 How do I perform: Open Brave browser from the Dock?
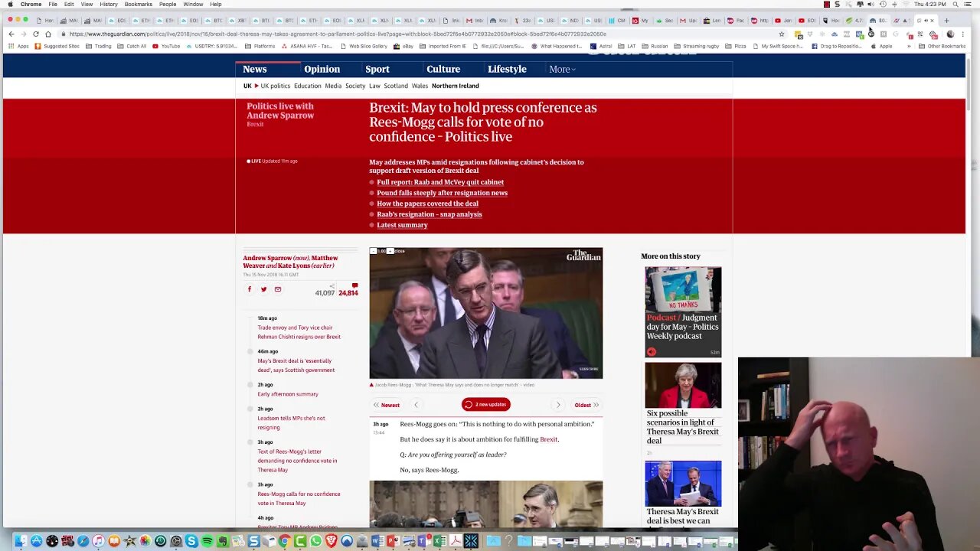tap(331, 541)
